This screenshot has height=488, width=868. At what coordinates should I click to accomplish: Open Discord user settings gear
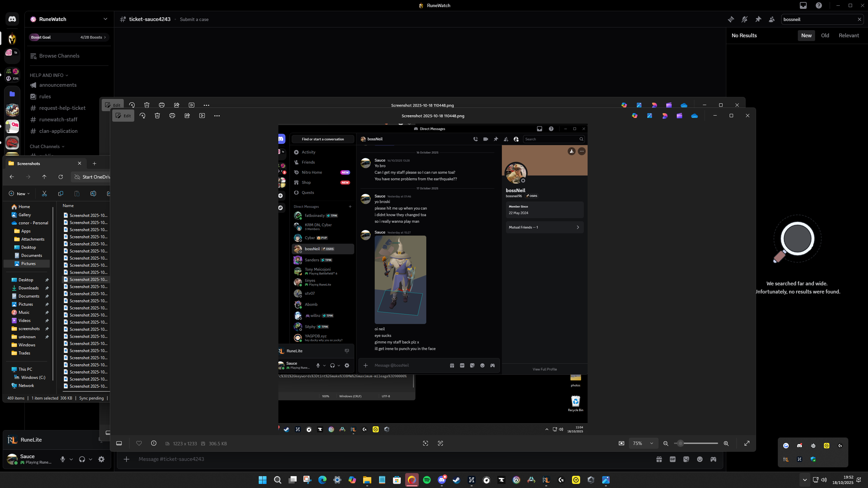pos(101,459)
